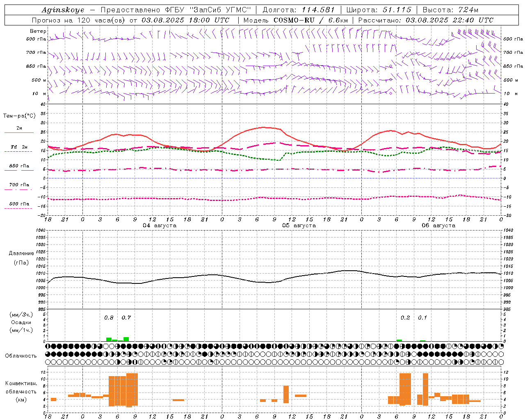Screen dimensions: 525x420
Task: Select the Td 2м dew point legend entry
Action: (x=19, y=147)
